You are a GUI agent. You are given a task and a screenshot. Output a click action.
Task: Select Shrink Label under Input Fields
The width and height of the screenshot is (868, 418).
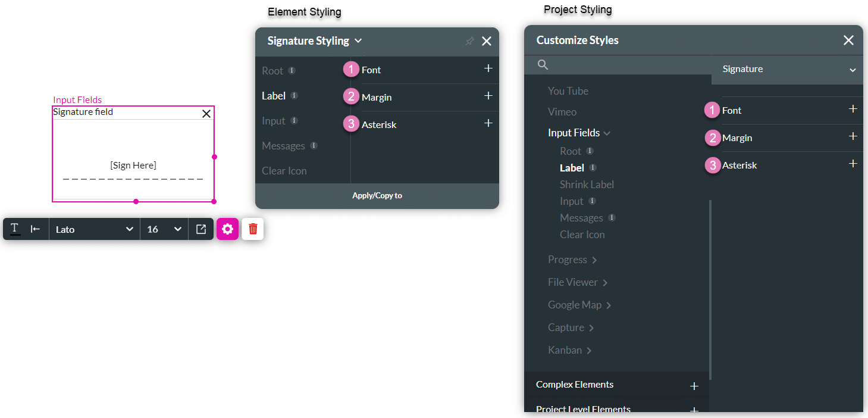click(x=587, y=185)
